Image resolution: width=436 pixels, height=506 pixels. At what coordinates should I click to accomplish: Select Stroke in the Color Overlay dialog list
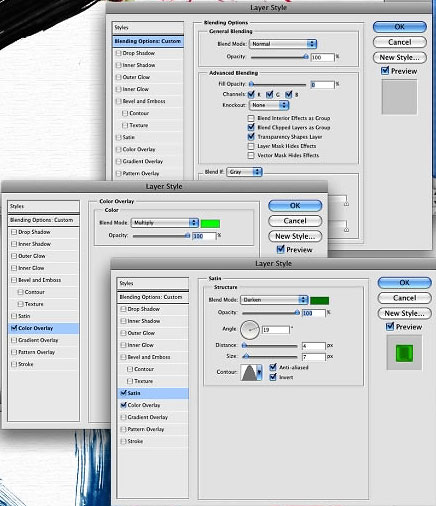(43, 364)
